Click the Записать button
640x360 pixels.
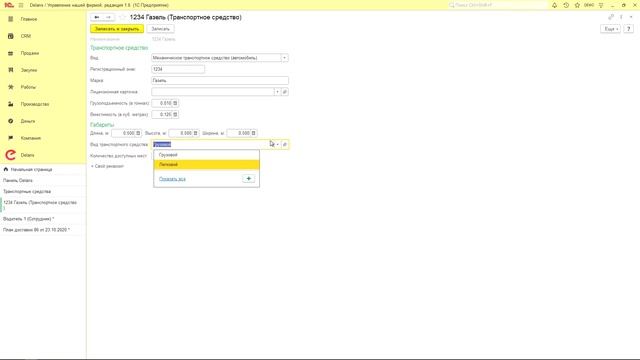tap(160, 29)
